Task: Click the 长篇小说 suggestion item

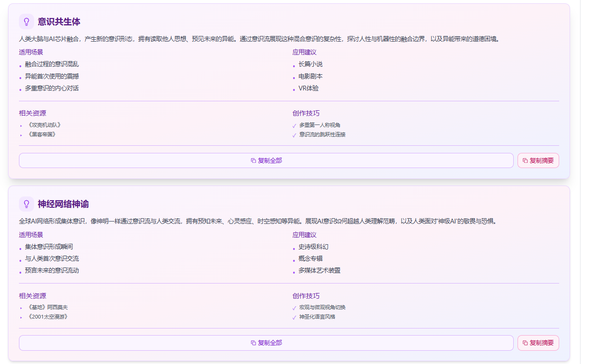Action: [311, 64]
